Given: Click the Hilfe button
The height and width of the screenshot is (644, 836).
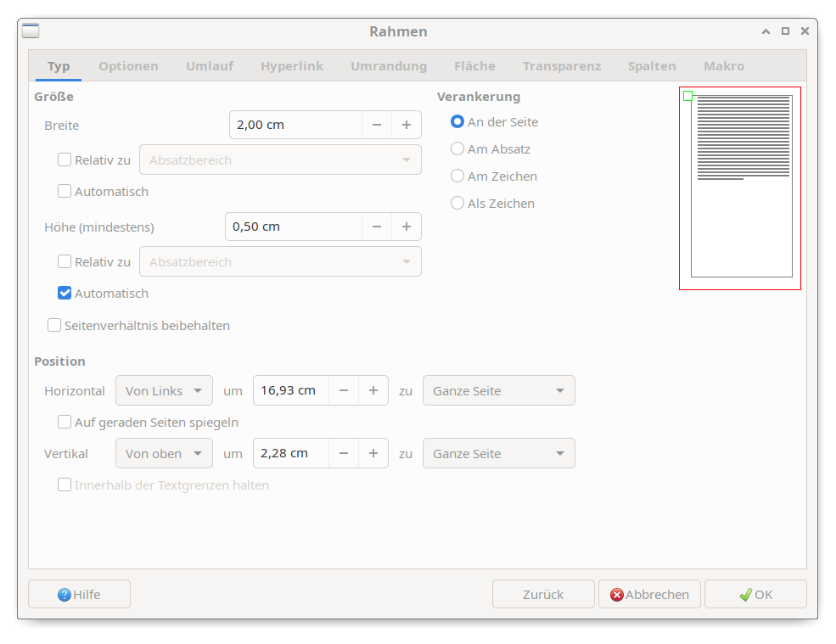Looking at the screenshot, I should (x=80, y=595).
